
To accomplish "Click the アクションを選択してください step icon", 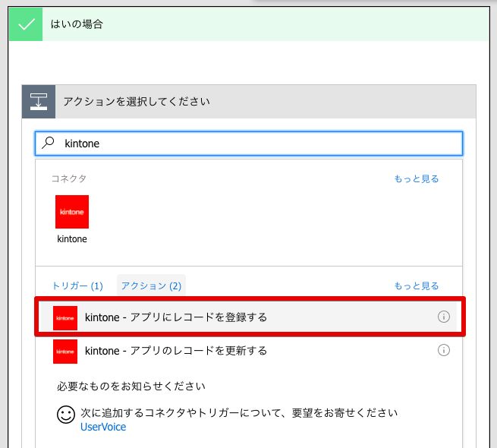I will [x=39, y=102].
